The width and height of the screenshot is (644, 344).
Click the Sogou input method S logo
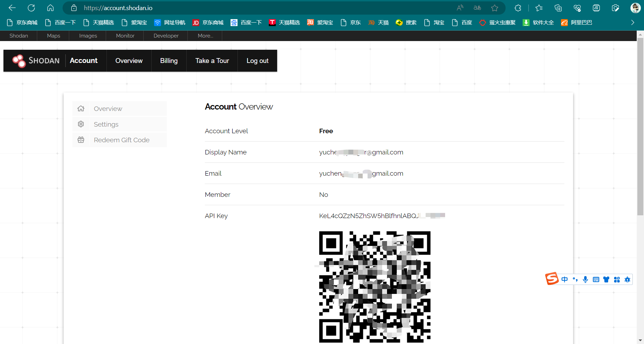552,279
